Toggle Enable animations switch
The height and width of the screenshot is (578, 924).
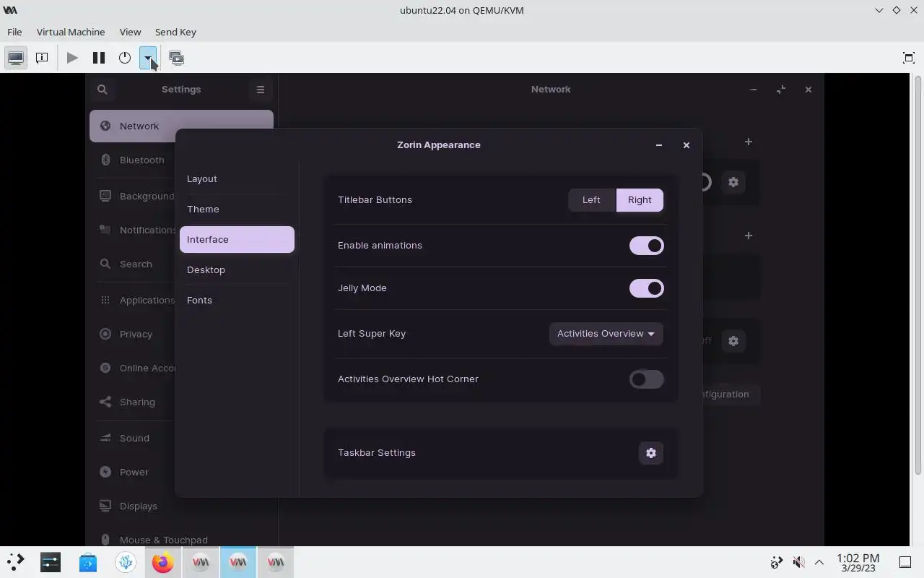click(x=646, y=246)
